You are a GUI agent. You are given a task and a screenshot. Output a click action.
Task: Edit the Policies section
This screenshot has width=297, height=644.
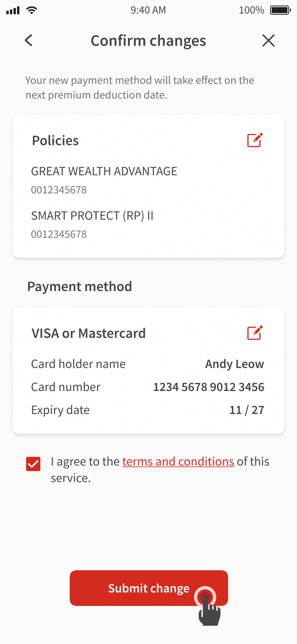[x=255, y=140]
